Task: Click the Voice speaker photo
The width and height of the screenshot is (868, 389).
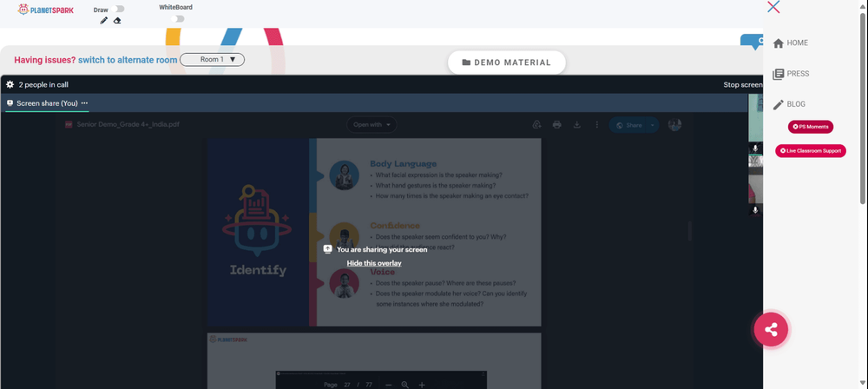Action: (345, 284)
